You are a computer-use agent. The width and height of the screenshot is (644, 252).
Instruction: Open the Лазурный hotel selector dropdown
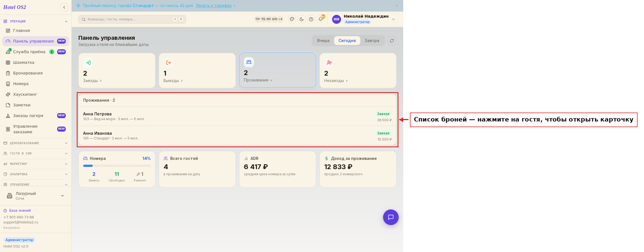tap(36, 196)
